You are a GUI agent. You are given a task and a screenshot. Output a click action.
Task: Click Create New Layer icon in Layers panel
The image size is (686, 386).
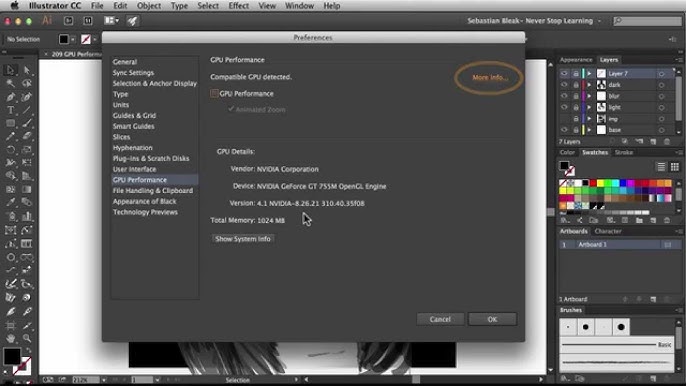click(653, 141)
